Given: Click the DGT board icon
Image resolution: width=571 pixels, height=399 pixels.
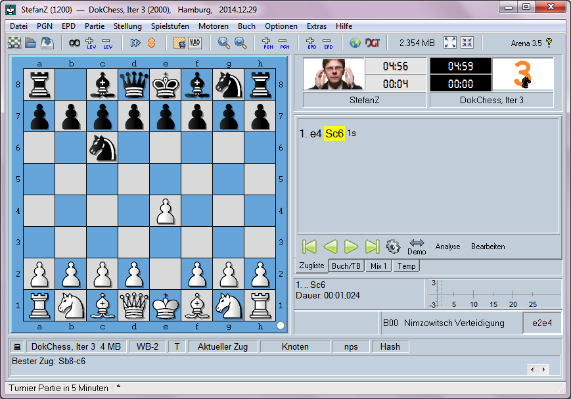Looking at the screenshot, I should [372, 43].
